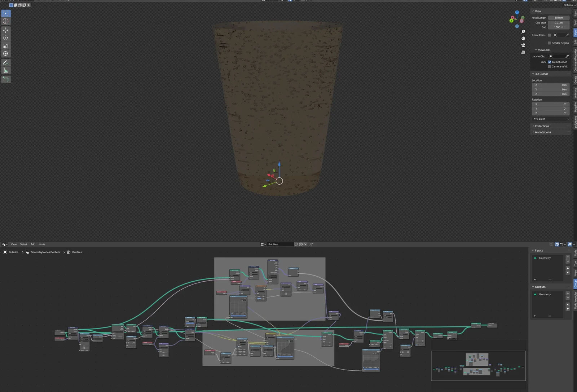Pick the Annotate pencil tool
Image resolution: width=577 pixels, height=392 pixels.
click(6, 63)
